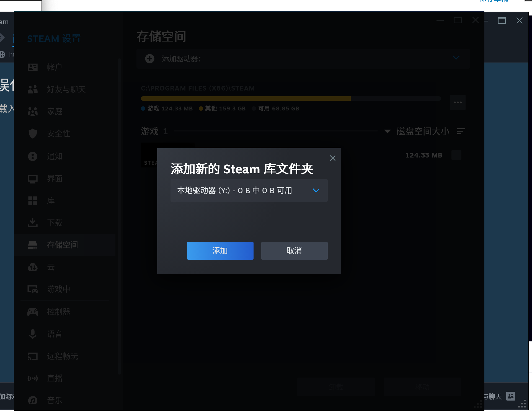
Task: Open Friends & Chat (好友与聊天) settings icon
Action: pos(33,89)
